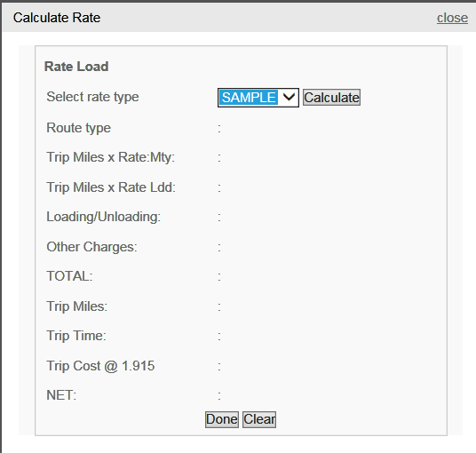Click the Other Charges label

pyautogui.click(x=91, y=247)
